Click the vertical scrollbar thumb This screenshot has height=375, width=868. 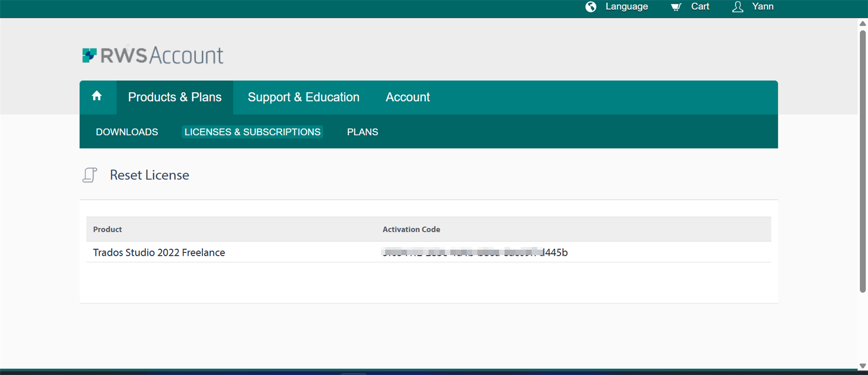[x=863, y=162]
